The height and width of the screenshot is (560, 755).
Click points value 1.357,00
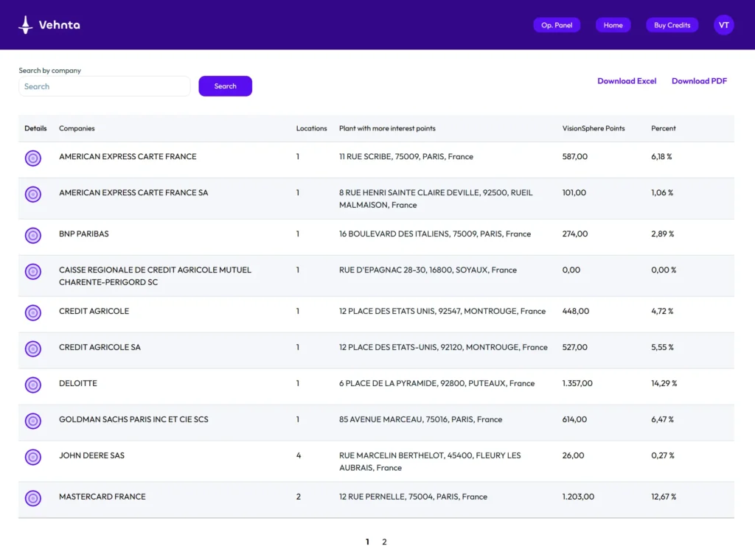tap(577, 383)
